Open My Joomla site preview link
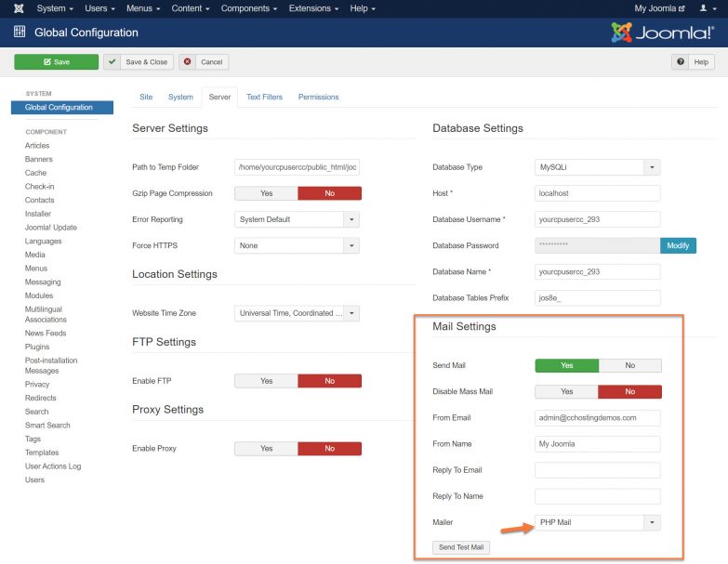This screenshot has height=564, width=728. point(659,8)
